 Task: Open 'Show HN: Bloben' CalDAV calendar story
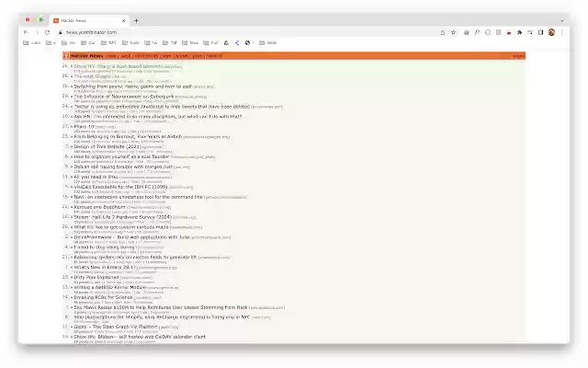click(x=140, y=338)
